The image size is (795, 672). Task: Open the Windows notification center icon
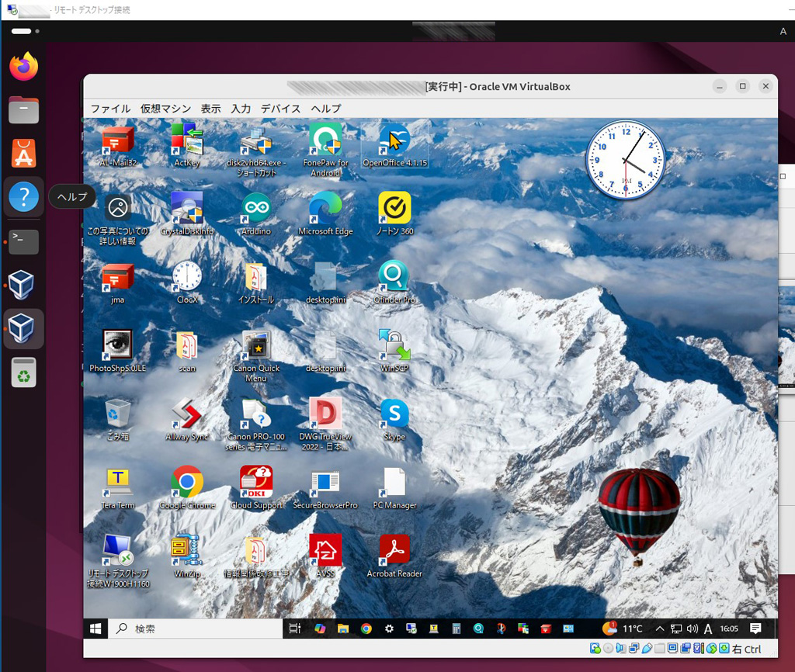coord(755,629)
